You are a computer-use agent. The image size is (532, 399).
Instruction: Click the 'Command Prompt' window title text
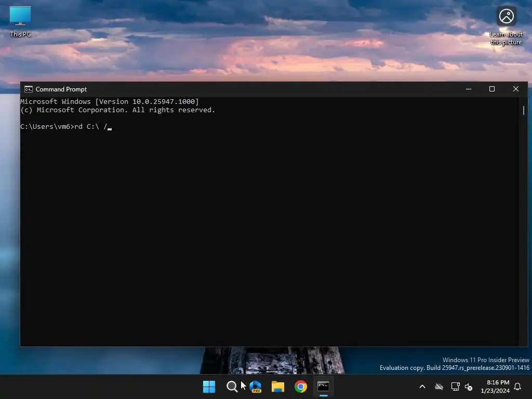click(x=61, y=89)
